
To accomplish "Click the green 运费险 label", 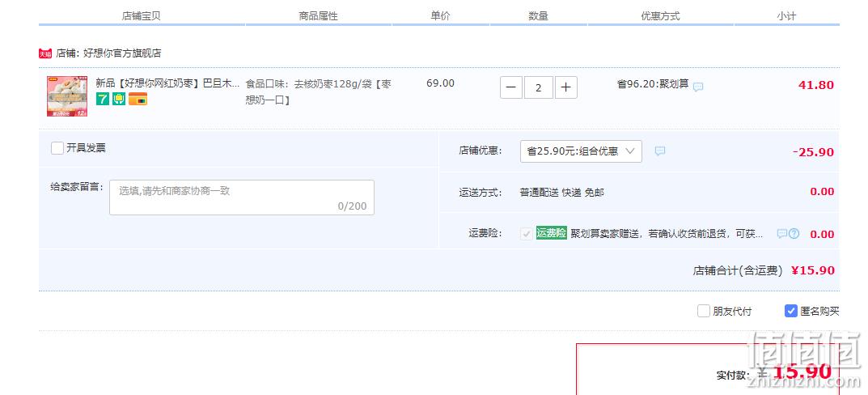I will pyautogui.click(x=552, y=233).
